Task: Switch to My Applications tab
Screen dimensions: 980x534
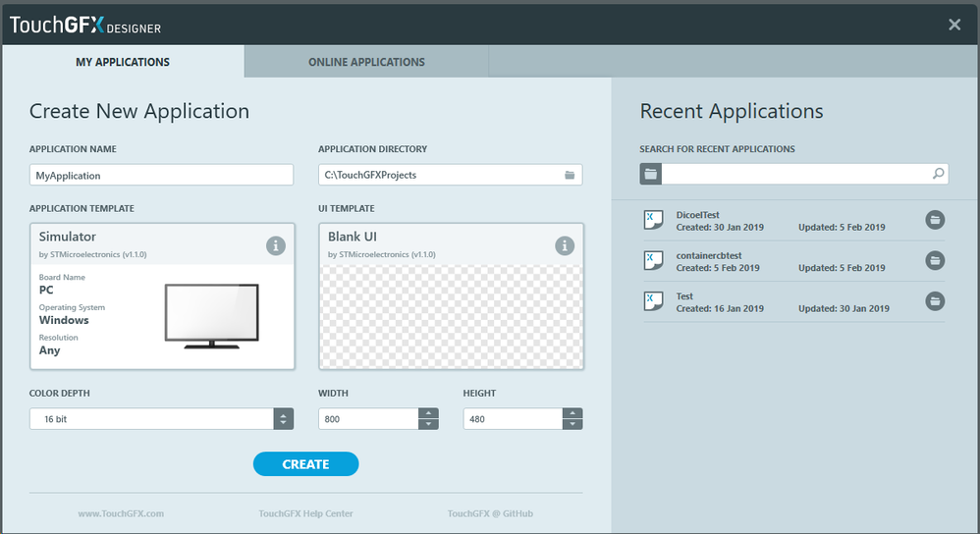Action: click(123, 62)
